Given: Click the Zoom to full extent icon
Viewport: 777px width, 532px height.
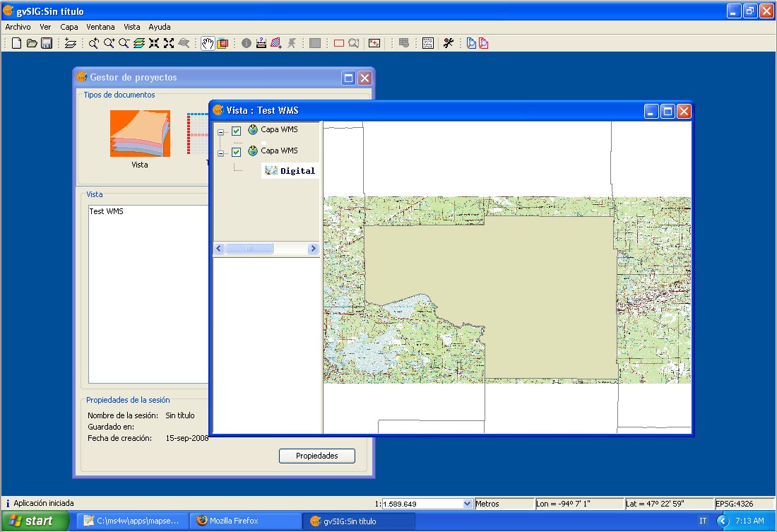Looking at the screenshot, I should pyautogui.click(x=139, y=43).
